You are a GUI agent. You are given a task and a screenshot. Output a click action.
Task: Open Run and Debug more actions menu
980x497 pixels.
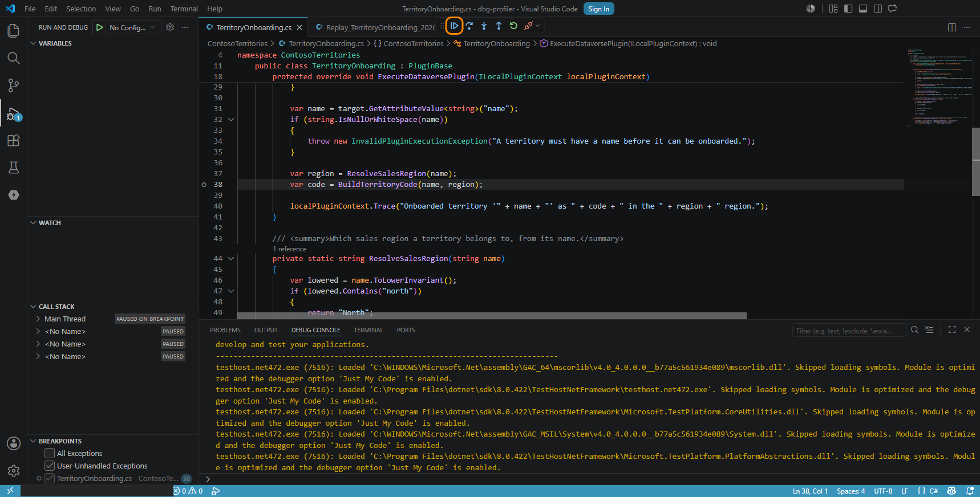click(x=185, y=27)
